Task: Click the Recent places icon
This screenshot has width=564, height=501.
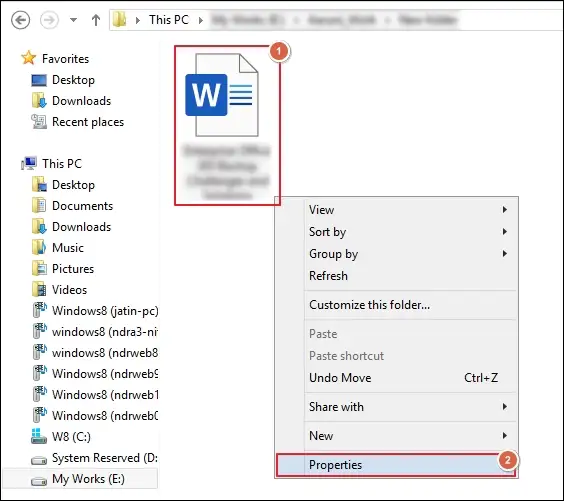Action: pyautogui.click(x=39, y=122)
